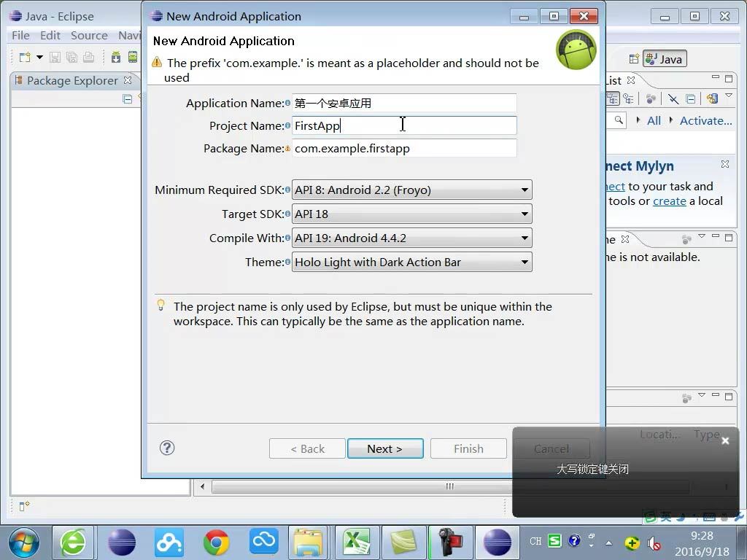Screen dimensions: 747x560
Task: Open the Windows Start button
Action: pyautogui.click(x=24, y=542)
